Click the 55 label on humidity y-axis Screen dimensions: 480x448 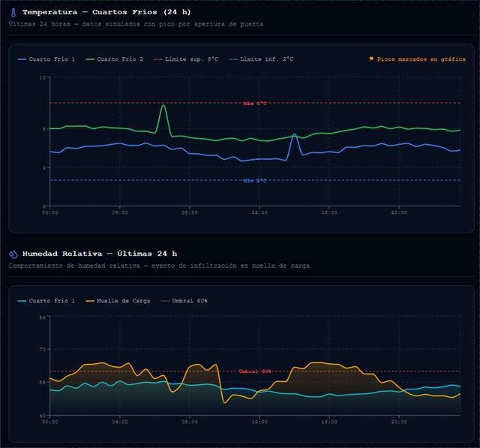point(43,383)
